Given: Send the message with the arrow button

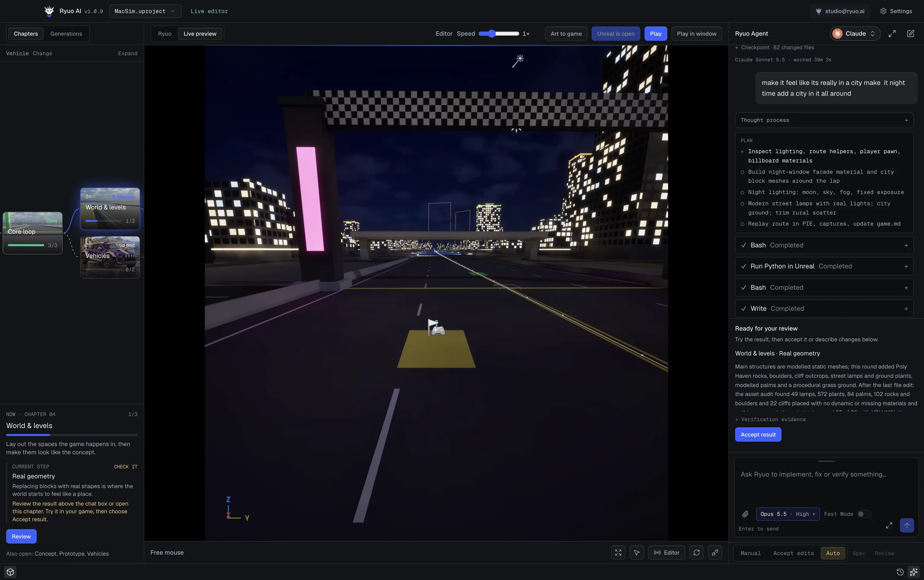Looking at the screenshot, I should [x=907, y=525].
